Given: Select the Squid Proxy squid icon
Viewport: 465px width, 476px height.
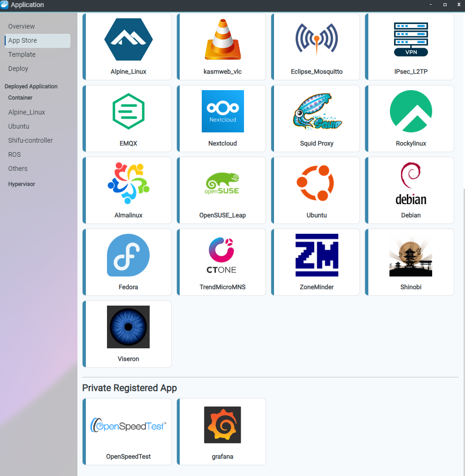Looking at the screenshot, I should point(317,111).
